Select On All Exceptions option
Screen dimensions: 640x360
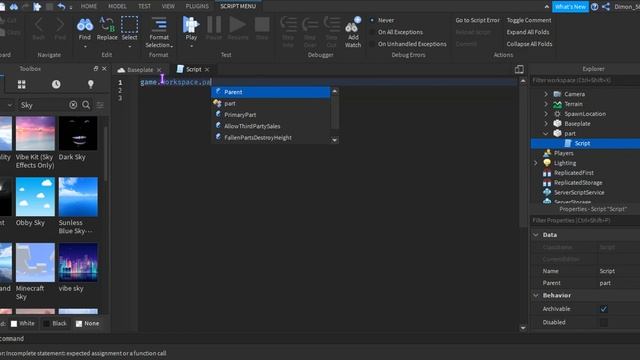point(372,32)
